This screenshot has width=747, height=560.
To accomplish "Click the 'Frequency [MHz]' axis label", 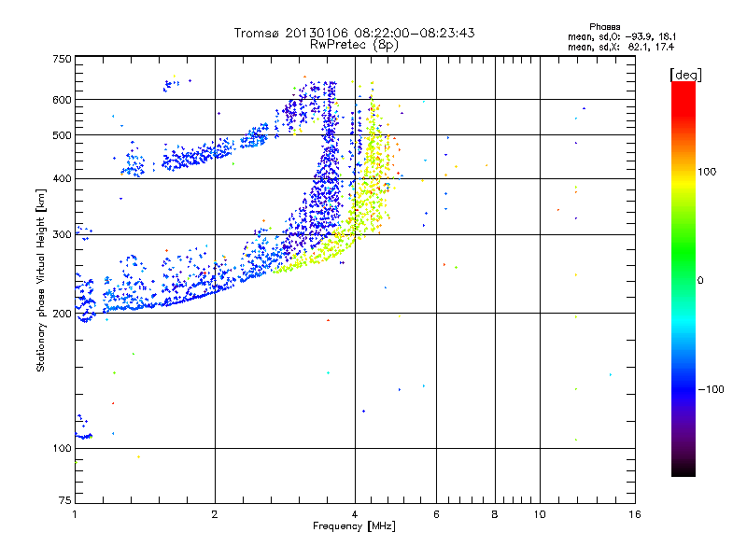I will (354, 526).
